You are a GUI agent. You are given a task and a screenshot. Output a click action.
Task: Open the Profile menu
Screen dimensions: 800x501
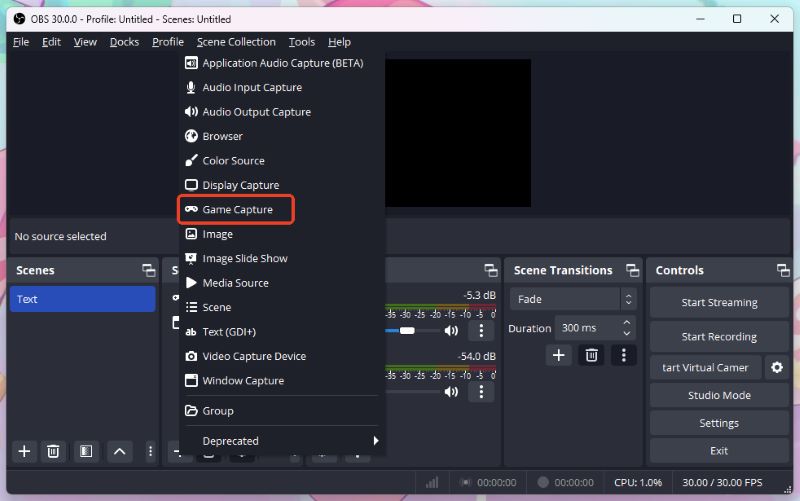point(168,42)
